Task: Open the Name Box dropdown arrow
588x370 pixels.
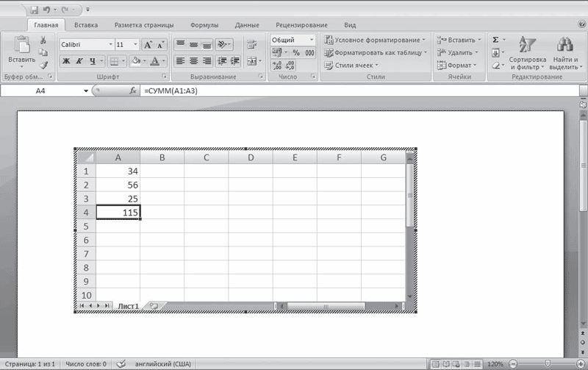Action: click(x=86, y=90)
